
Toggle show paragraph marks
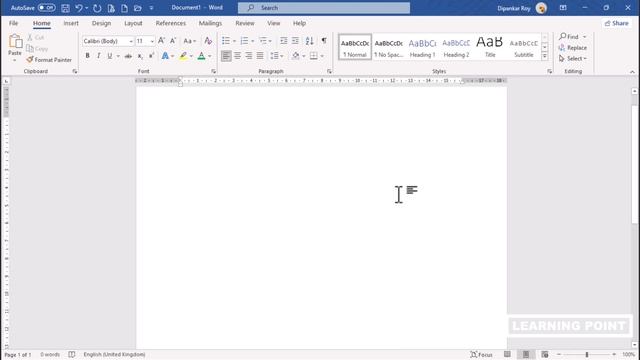click(x=324, y=41)
